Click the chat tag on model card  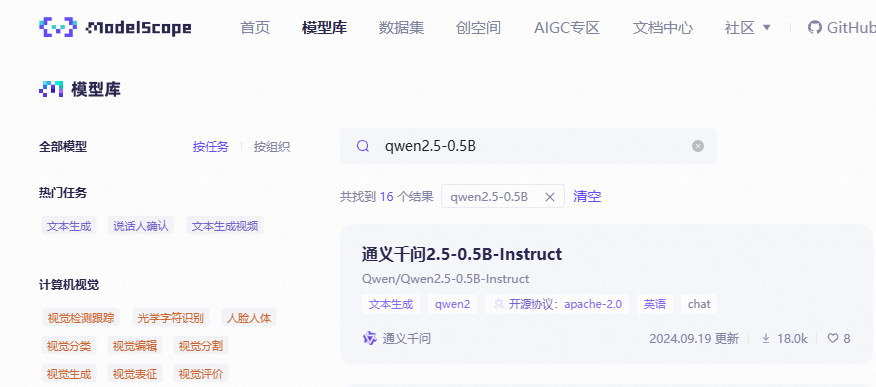point(699,304)
